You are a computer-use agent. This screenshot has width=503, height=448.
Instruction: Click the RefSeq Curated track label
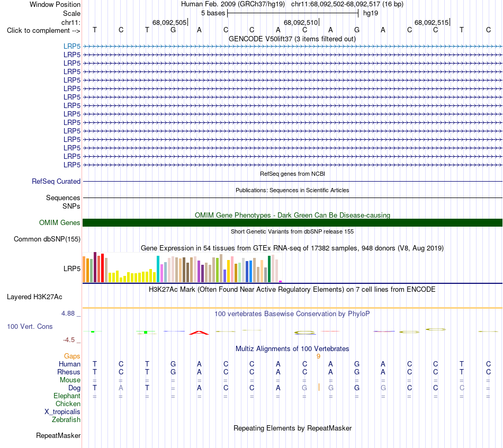pos(56,181)
